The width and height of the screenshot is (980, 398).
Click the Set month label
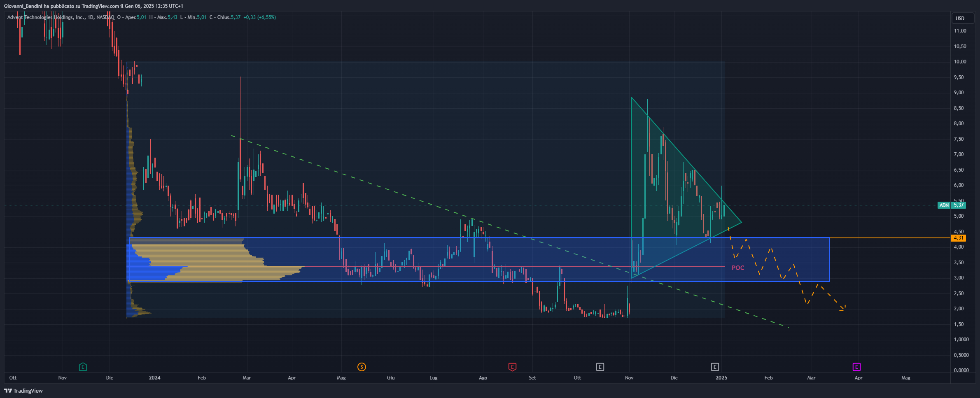[532, 378]
